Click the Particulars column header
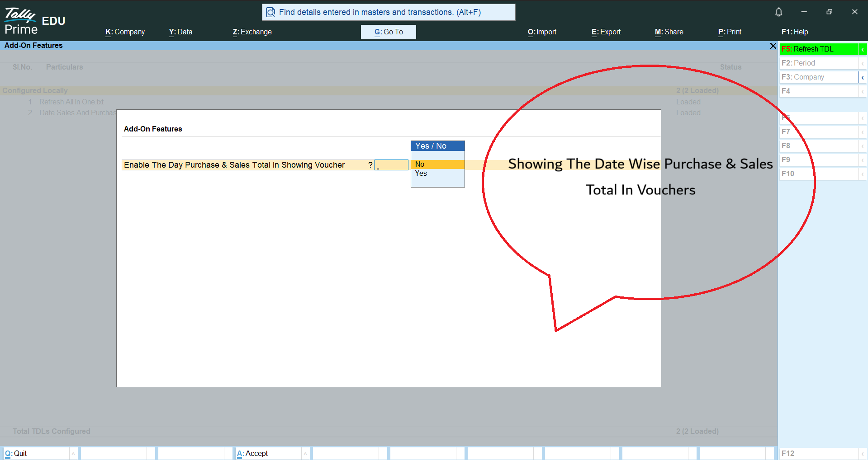868x460 pixels. 64,67
